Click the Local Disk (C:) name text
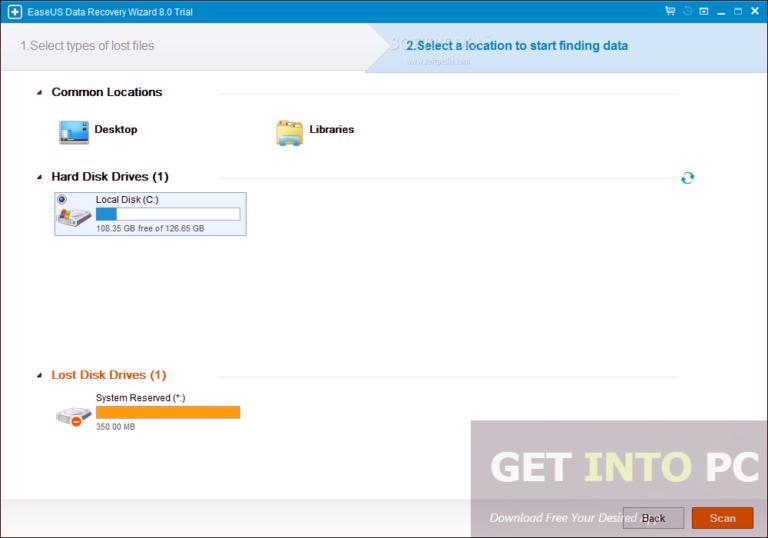This screenshot has height=538, width=768. [x=127, y=199]
